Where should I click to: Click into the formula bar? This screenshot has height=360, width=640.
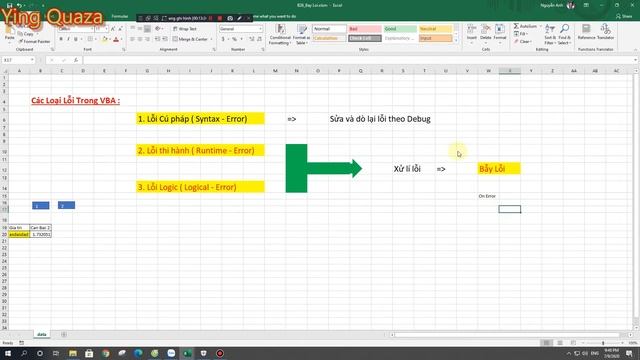(x=359, y=60)
